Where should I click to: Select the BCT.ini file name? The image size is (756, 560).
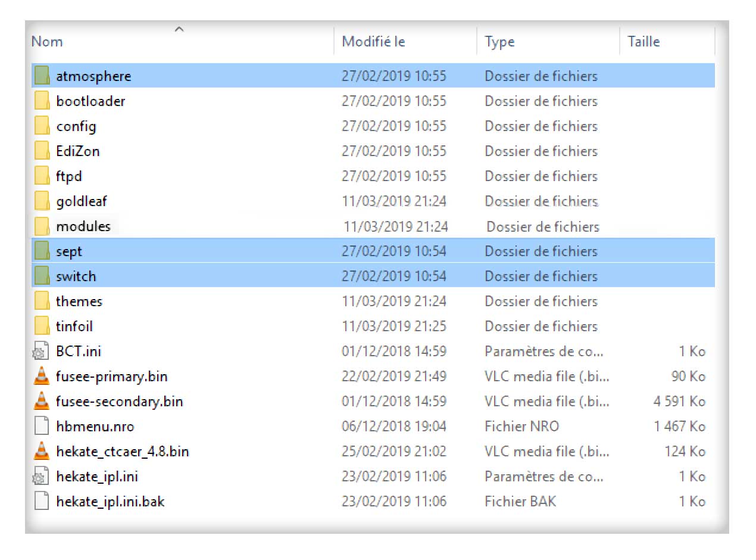click(x=79, y=351)
